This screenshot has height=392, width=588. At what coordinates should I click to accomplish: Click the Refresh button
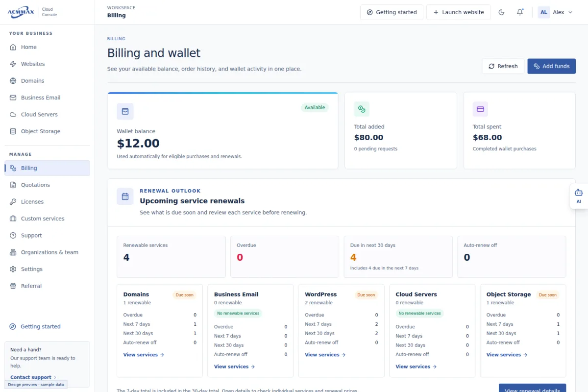[x=503, y=66]
